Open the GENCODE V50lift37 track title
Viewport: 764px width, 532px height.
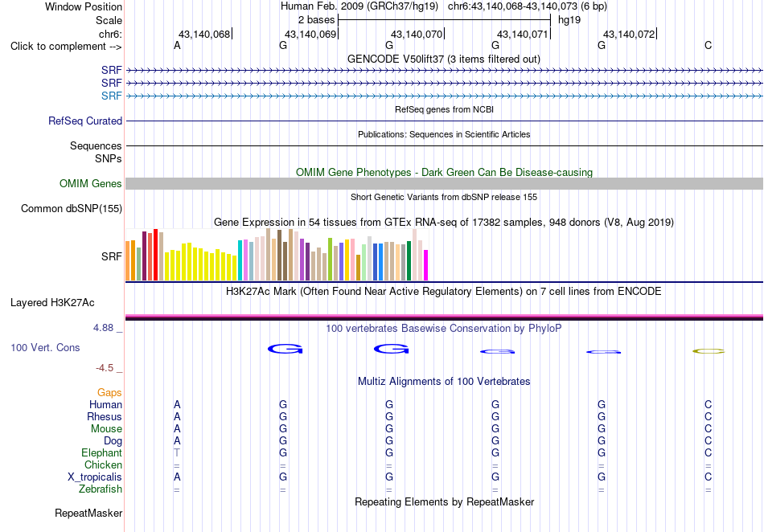tap(444, 59)
